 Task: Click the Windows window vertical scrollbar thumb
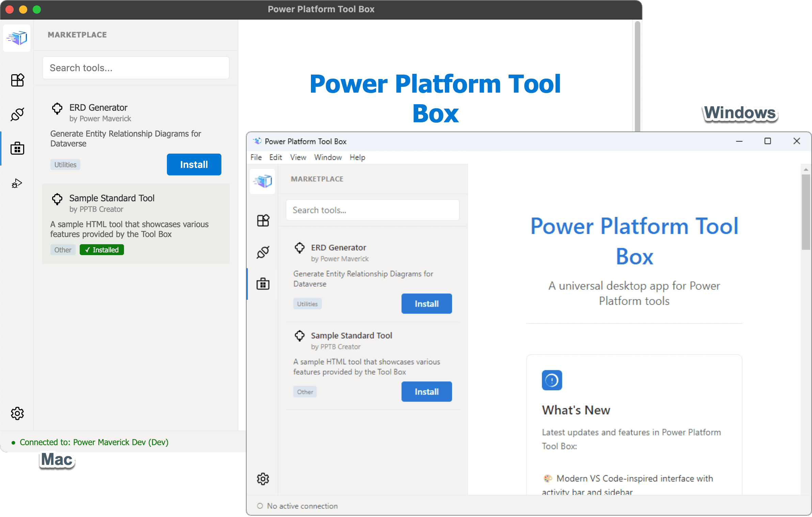[x=806, y=212]
